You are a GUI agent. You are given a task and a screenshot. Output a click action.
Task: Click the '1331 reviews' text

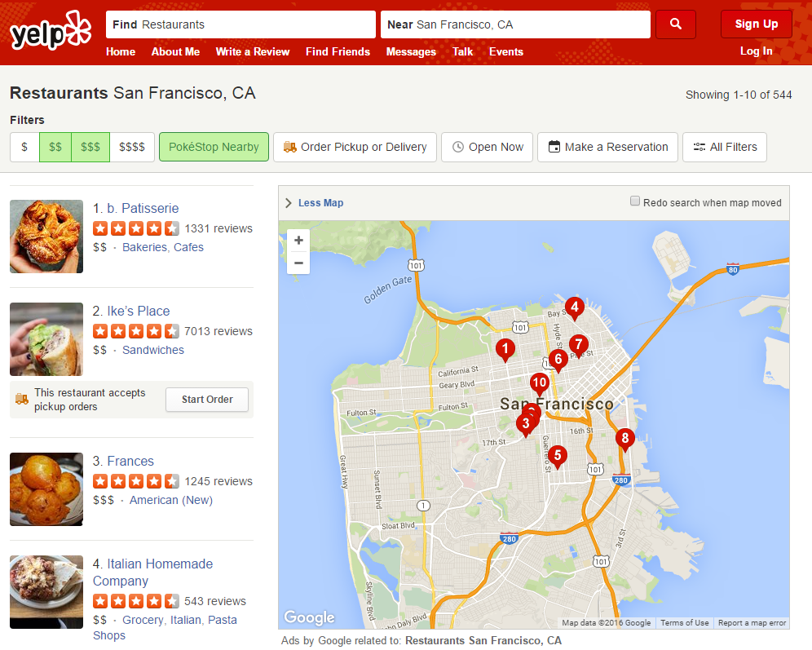[218, 228]
